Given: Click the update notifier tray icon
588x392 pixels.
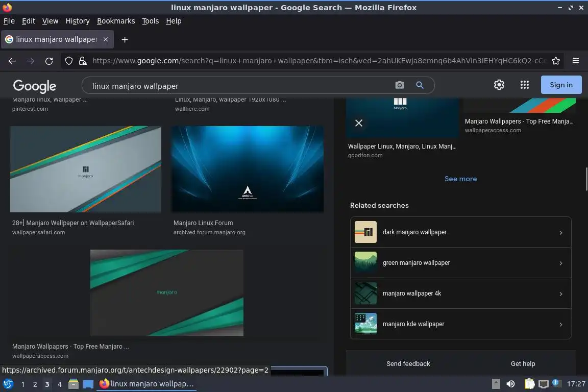Looking at the screenshot, I should (556, 383).
